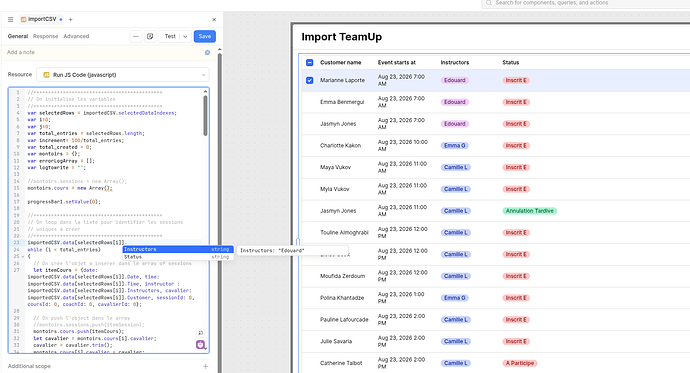Click the Test button
Image resolution: width=690 pixels, height=373 pixels.
tap(170, 37)
